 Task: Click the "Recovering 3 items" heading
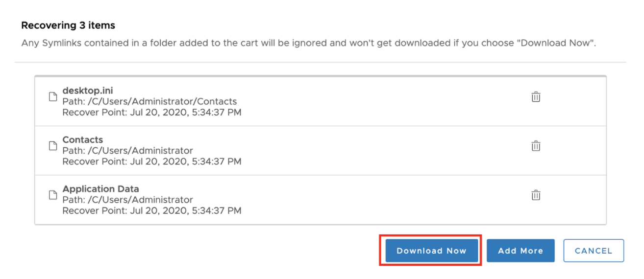[68, 25]
